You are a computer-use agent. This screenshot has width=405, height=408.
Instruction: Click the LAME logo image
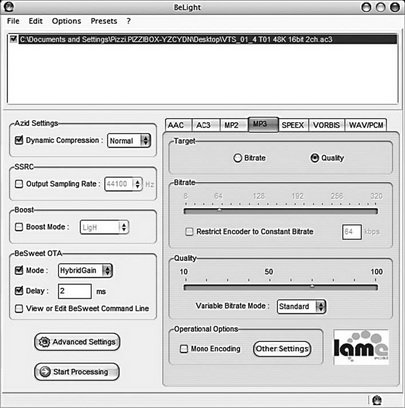pos(361,347)
